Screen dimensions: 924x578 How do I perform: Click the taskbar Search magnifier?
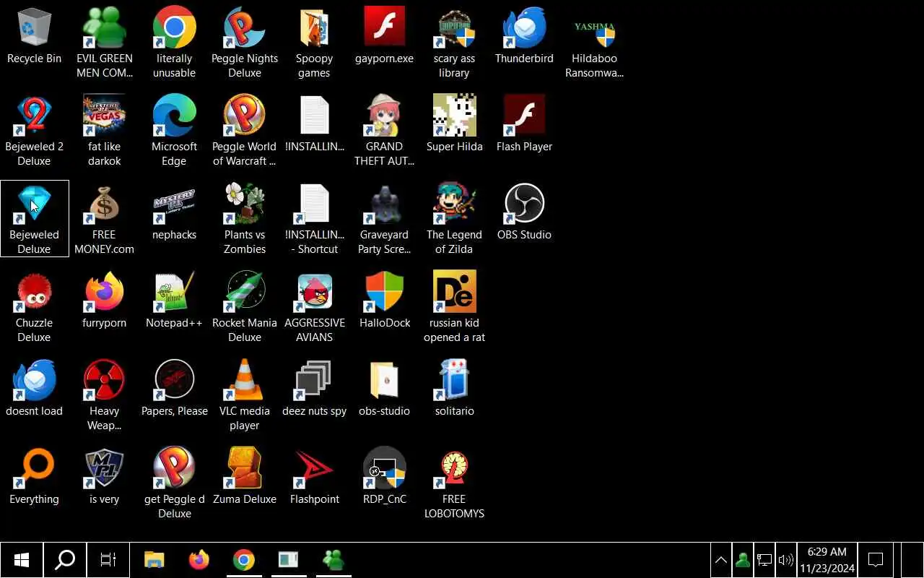click(x=65, y=560)
